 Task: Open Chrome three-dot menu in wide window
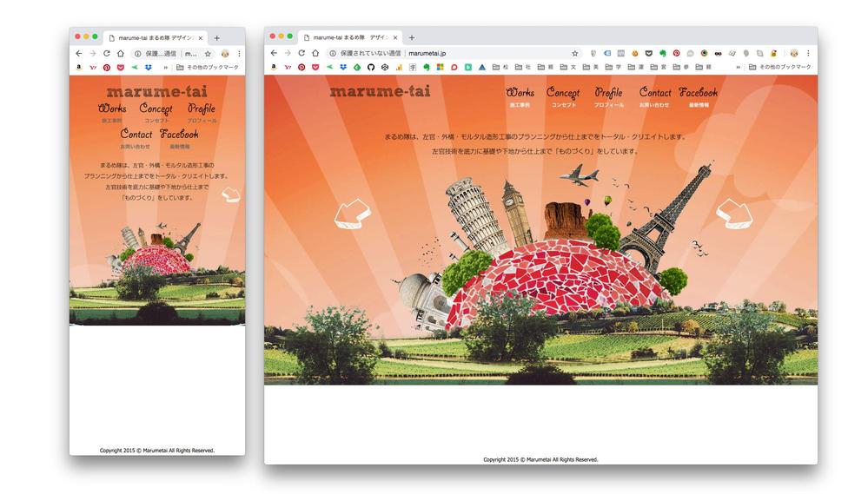point(808,53)
